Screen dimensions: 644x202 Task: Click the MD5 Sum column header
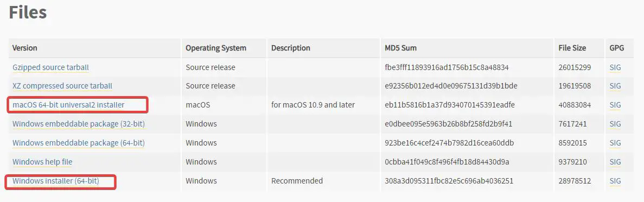[400, 48]
